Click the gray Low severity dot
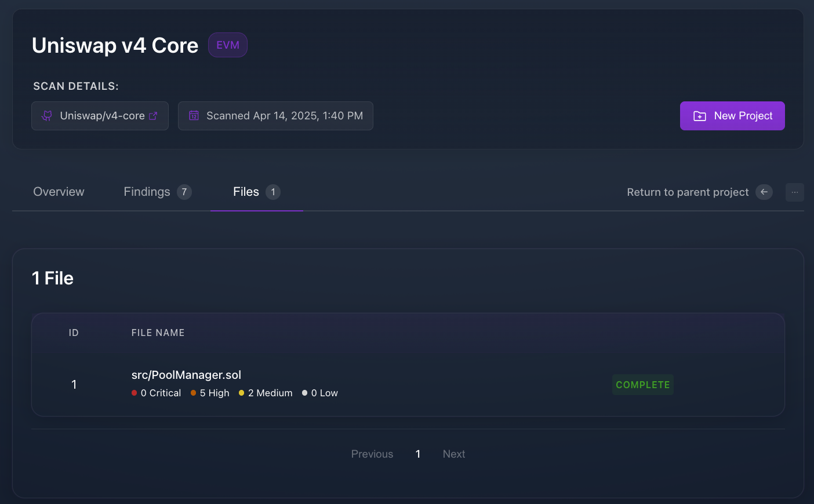814x504 pixels. 305,393
